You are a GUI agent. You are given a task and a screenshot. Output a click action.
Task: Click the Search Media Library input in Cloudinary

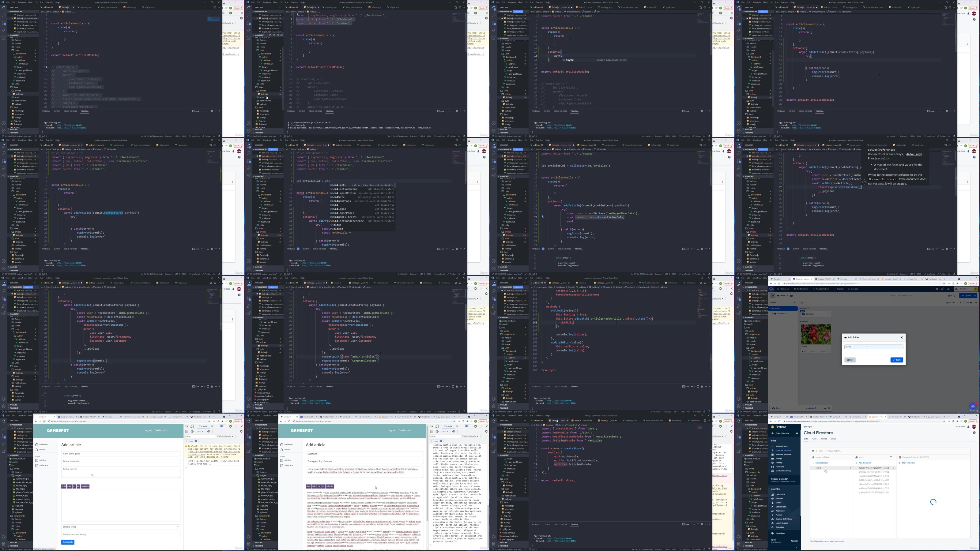(x=922, y=295)
